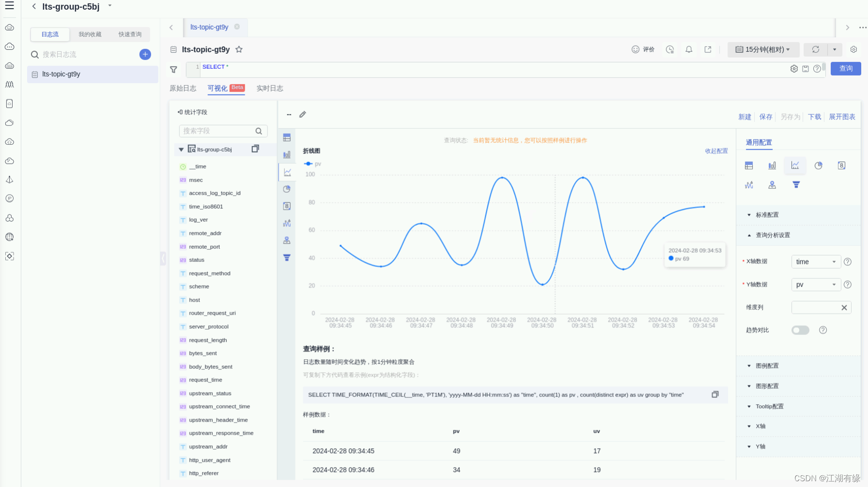Image resolution: width=868 pixels, height=487 pixels.
Task: Click 新建 link
Action: pyautogui.click(x=744, y=117)
